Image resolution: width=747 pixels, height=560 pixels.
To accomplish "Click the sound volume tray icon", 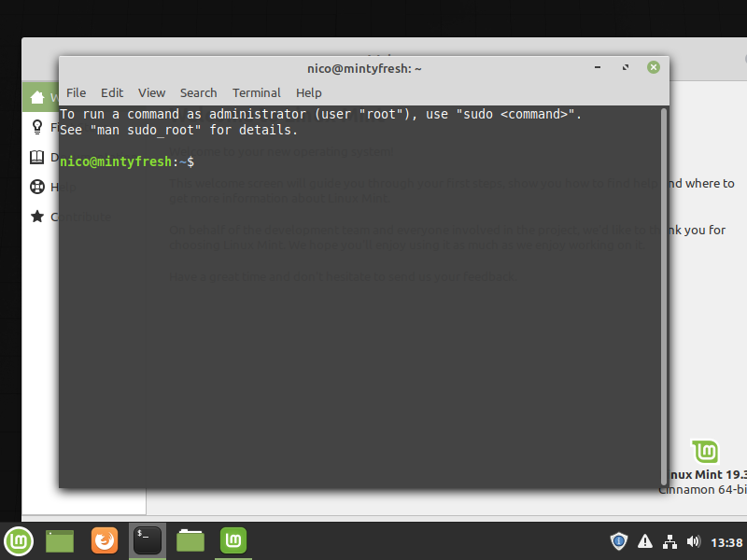I will click(x=694, y=541).
